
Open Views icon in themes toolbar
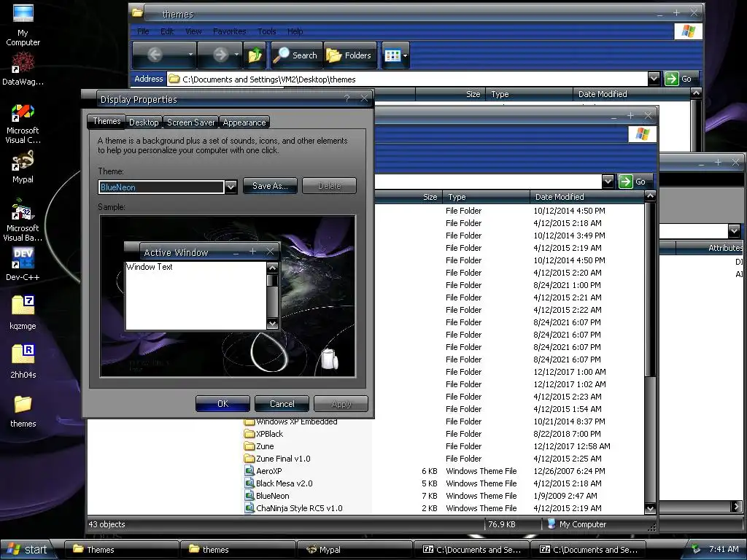tap(392, 55)
